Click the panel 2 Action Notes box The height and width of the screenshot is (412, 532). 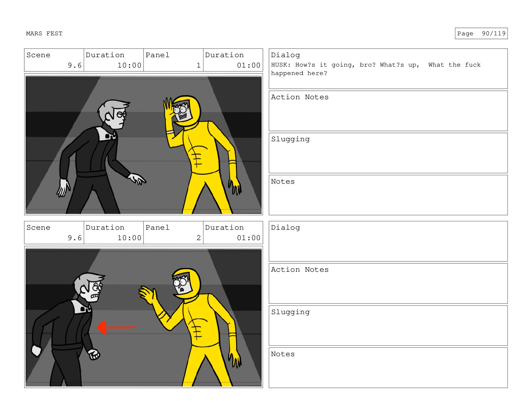coord(388,284)
